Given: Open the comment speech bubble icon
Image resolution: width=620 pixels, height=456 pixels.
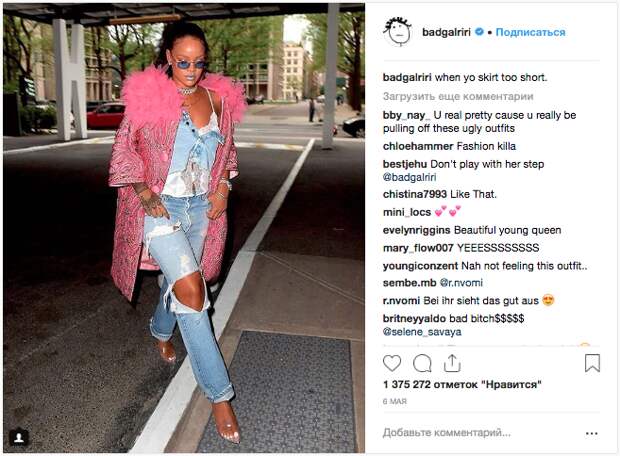Looking at the screenshot, I should [422, 363].
